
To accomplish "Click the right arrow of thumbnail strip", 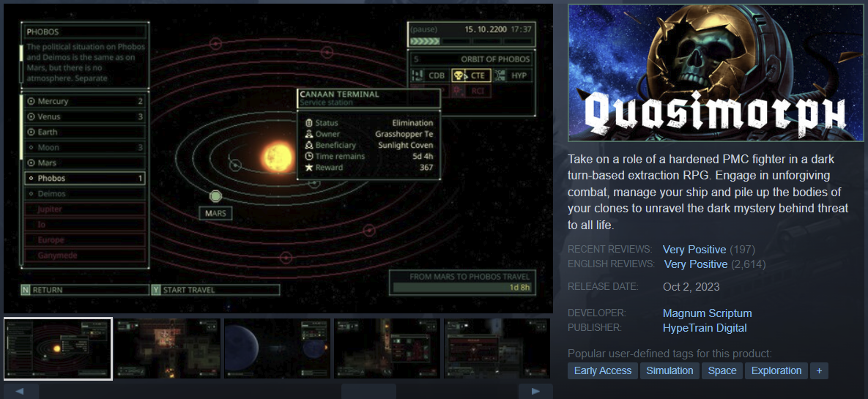I will click(535, 391).
